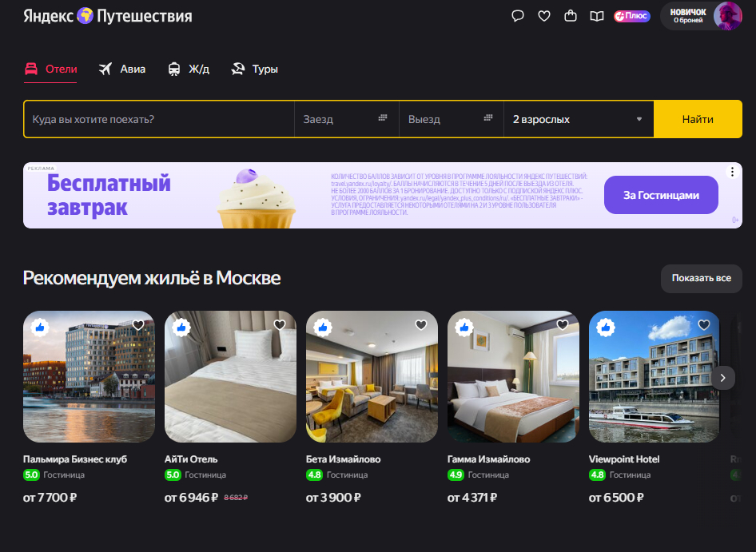Screen dimensions: 756x552
Task: Open the chat messages icon in header
Action: coord(517,16)
